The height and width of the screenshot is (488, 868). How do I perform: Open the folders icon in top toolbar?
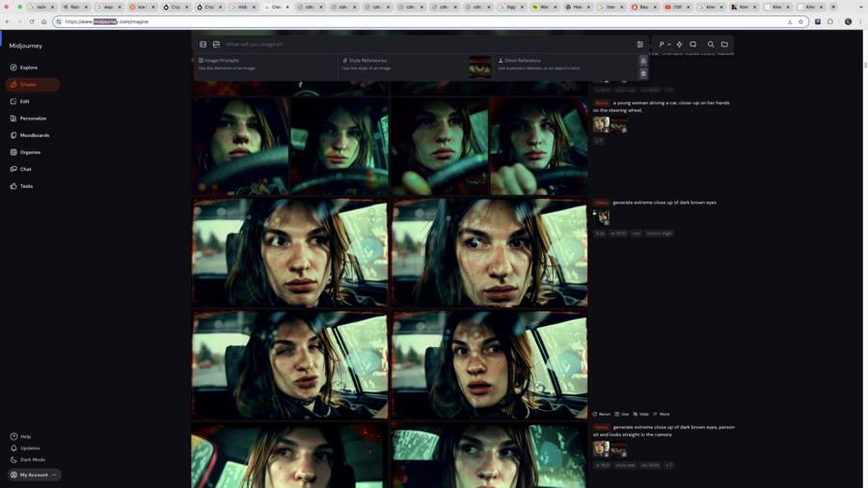[x=724, y=44]
